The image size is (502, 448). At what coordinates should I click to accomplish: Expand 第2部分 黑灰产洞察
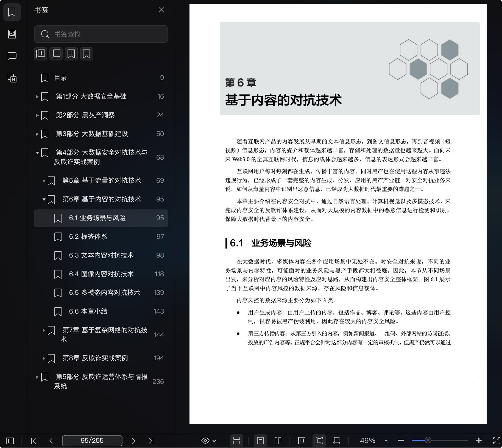coord(37,115)
